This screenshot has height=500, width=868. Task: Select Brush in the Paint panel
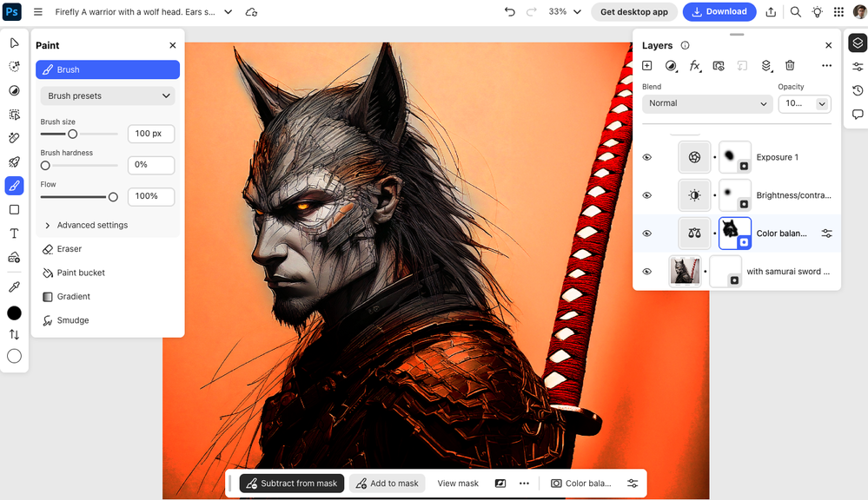(108, 69)
